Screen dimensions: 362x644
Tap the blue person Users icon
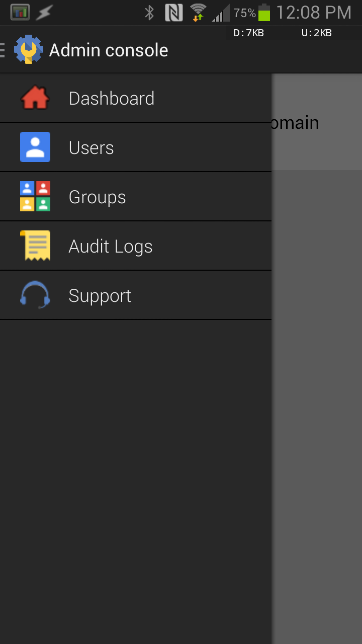[35, 147]
